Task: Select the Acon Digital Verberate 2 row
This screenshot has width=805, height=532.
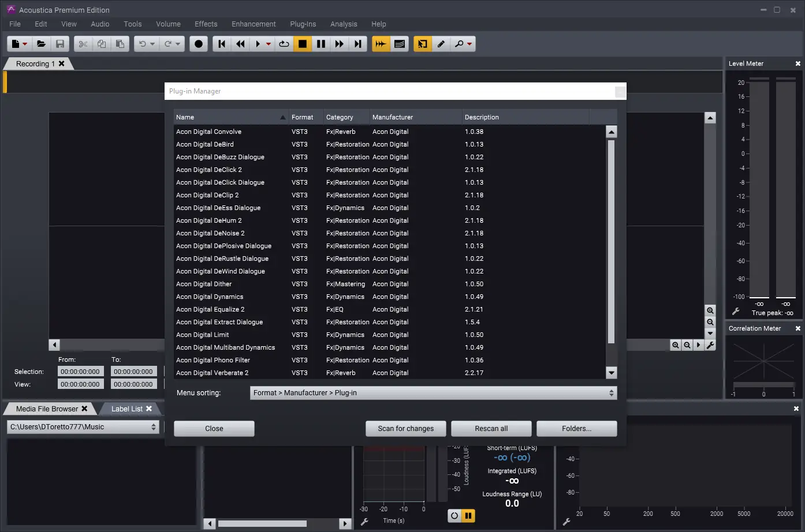Action: [x=390, y=373]
